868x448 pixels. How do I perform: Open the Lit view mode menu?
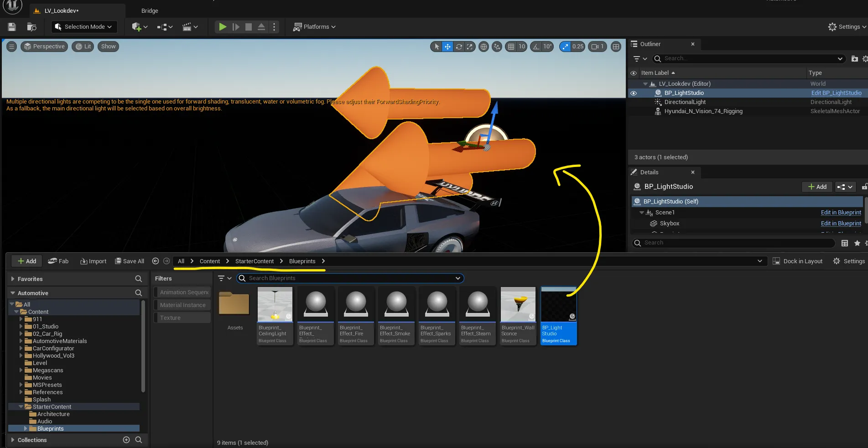tap(83, 47)
